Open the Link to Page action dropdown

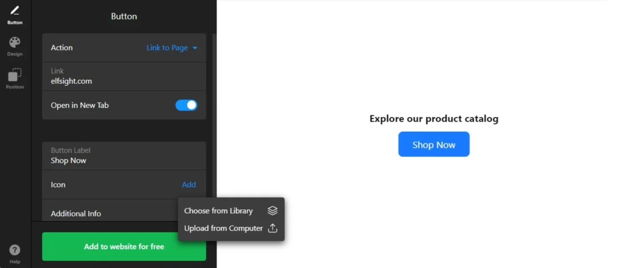tap(167, 48)
